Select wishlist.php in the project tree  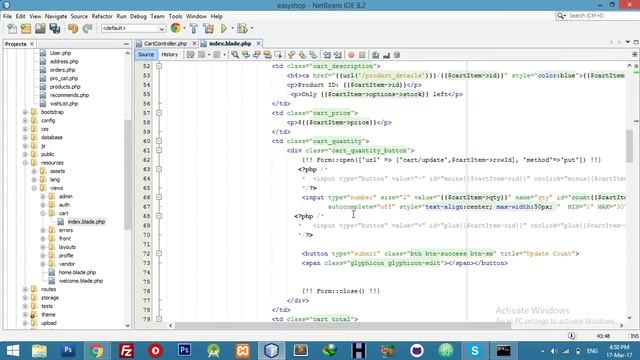64,104
